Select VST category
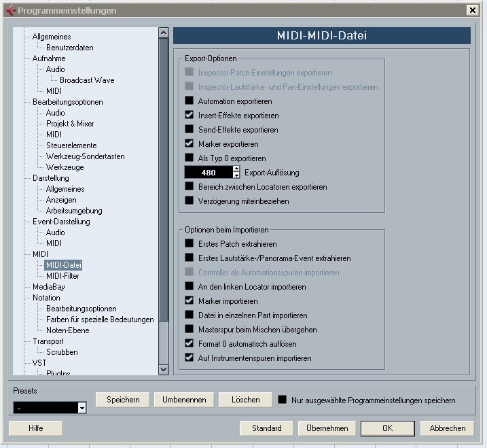Viewport: 487px width, 448px height. click(39, 363)
